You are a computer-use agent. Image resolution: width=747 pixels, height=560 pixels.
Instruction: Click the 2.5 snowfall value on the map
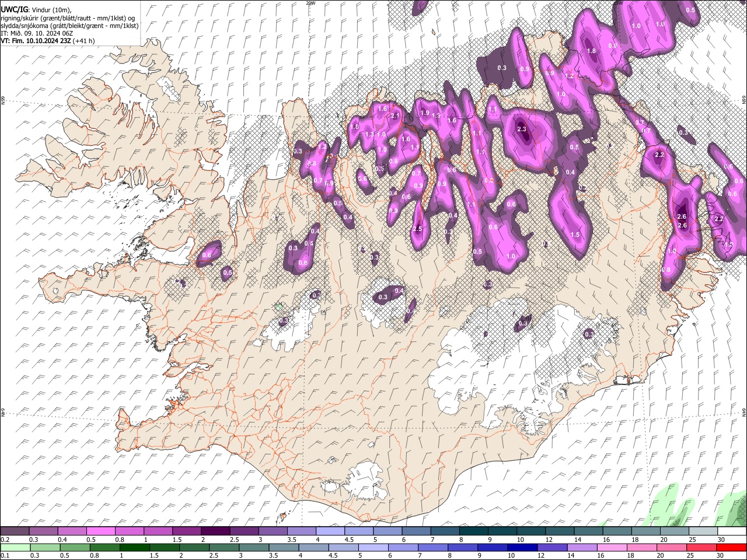click(417, 229)
